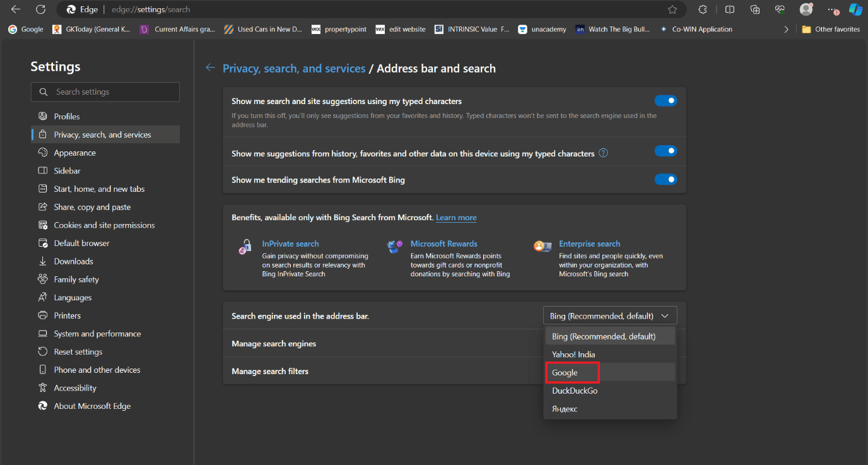Go to Privacy, search, and services breadcrumb
The image size is (868, 465).
pos(294,68)
